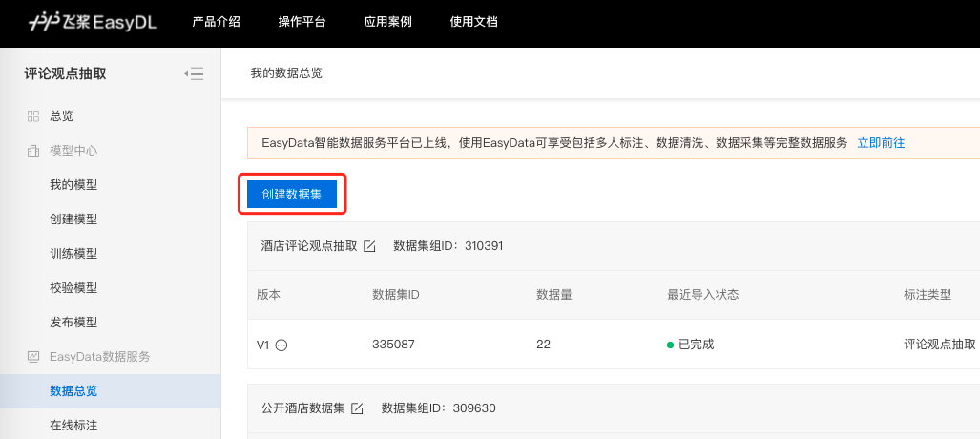Edit the 公开酒店数据集 name icon

coord(357,409)
